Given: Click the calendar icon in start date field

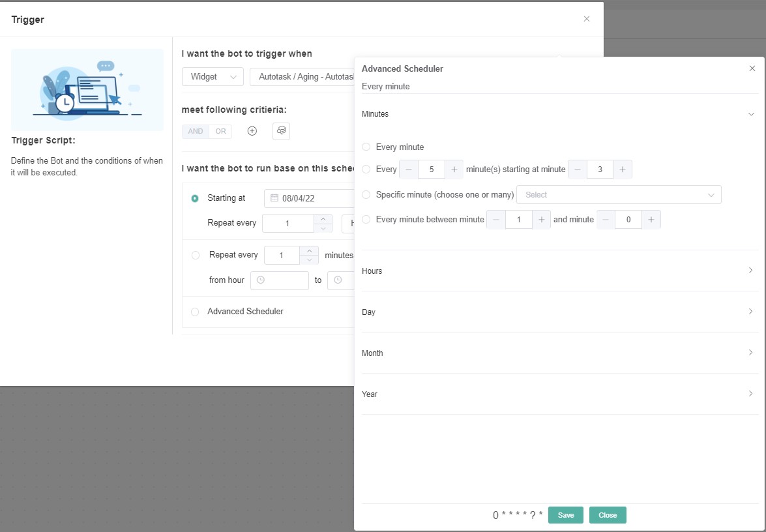Looking at the screenshot, I should point(274,198).
